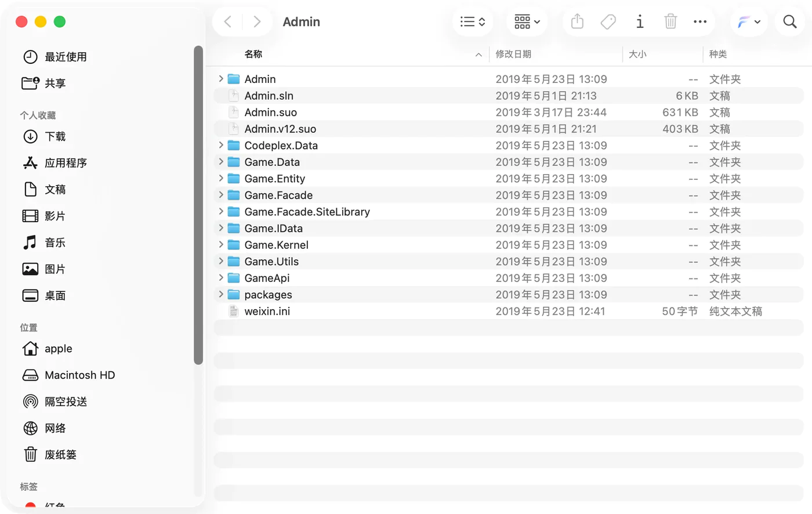The image size is (812, 514).
Task: Open 图片 pictures in sidebar
Action: [43, 269]
